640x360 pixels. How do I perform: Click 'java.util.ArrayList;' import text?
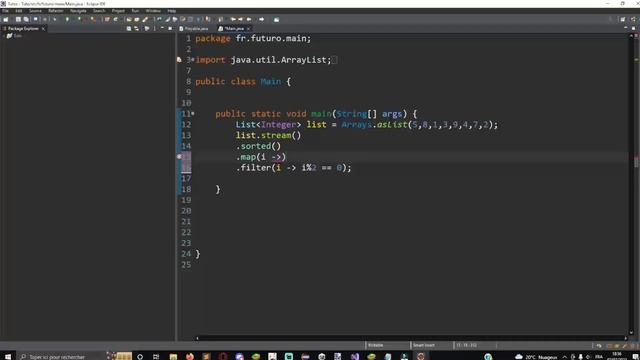tap(281, 60)
